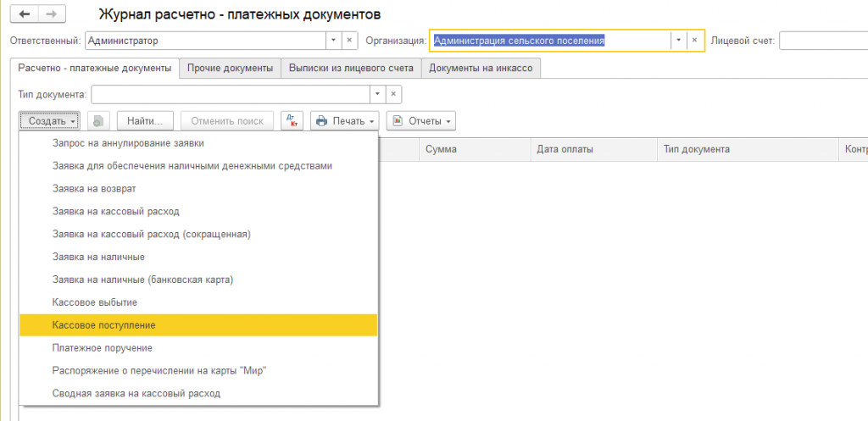Image resolution: width=868 pixels, height=421 pixels.
Task: Click into the Лицевой счет input field
Action: click(x=824, y=41)
